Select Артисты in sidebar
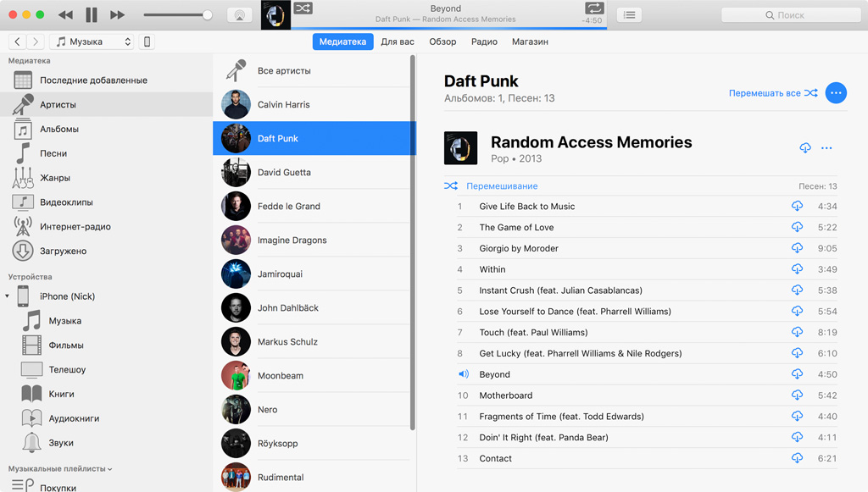 [106, 104]
